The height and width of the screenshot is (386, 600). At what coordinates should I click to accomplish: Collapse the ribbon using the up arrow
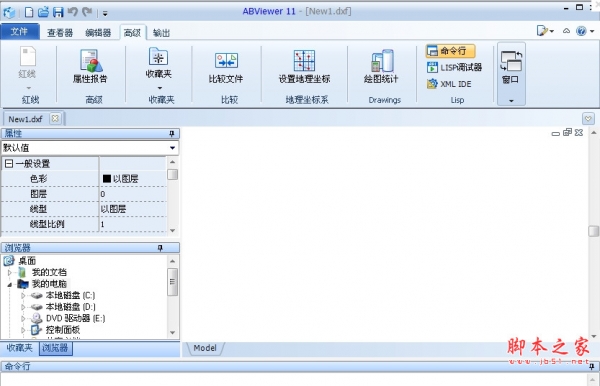point(566,31)
